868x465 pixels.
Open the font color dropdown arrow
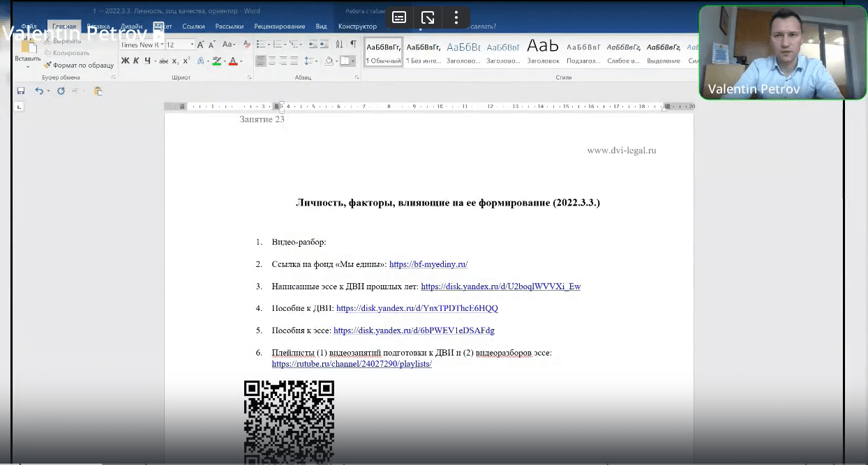[241, 61]
